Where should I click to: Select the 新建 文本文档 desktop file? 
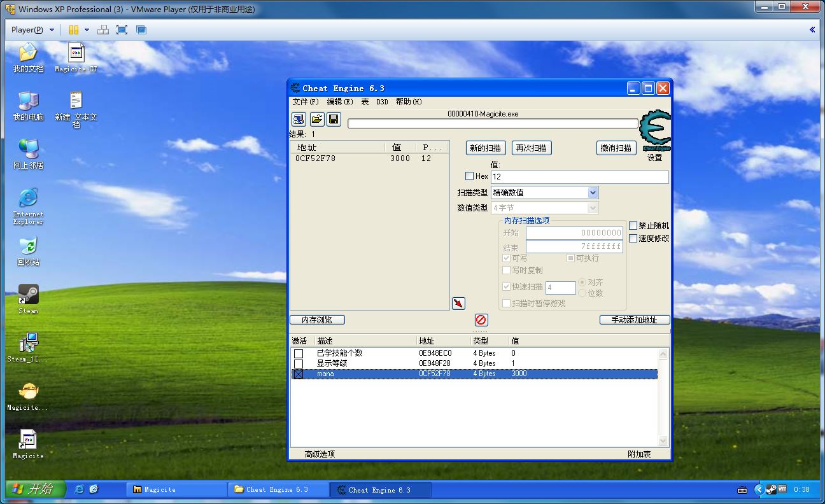point(76,109)
